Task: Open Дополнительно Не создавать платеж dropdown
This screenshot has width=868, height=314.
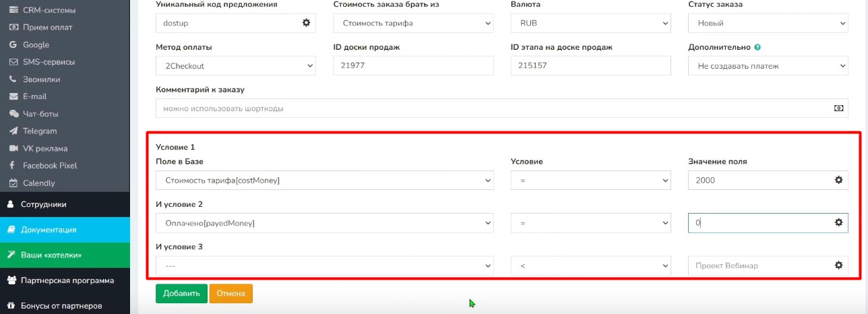Action: (x=768, y=66)
